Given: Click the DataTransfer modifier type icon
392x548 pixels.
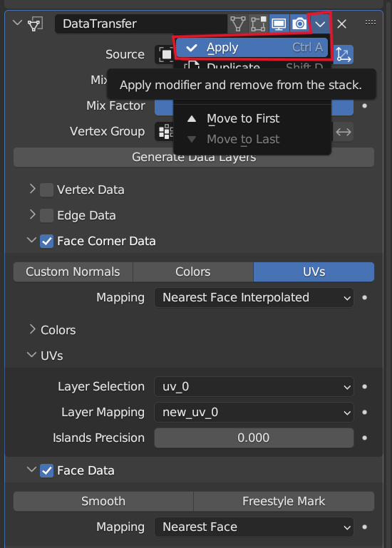Looking at the screenshot, I should point(35,24).
